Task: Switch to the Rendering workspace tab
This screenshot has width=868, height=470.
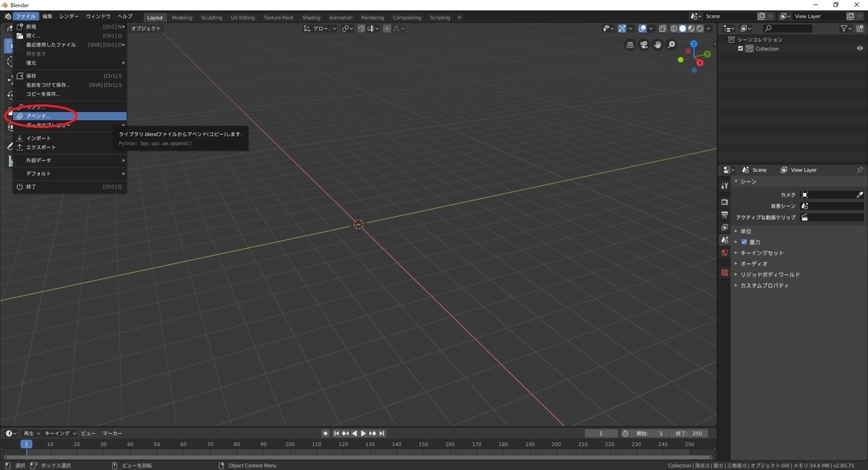Action: tap(373, 17)
